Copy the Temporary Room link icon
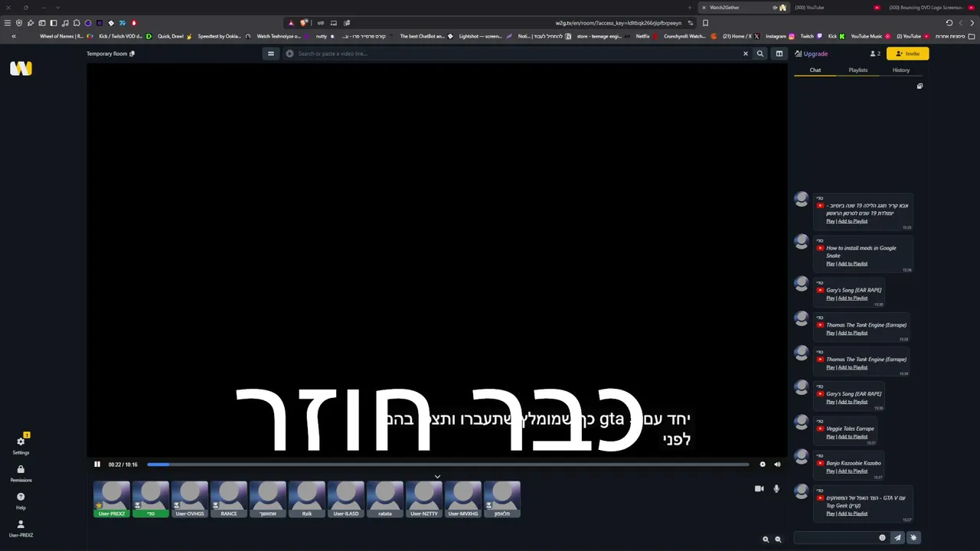This screenshot has height=551, width=980. (x=132, y=54)
